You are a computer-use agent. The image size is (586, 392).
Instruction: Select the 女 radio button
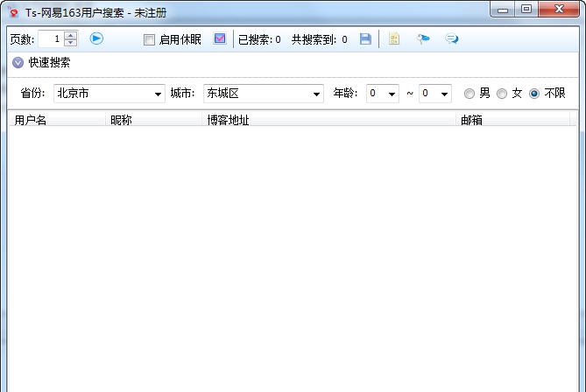[x=502, y=94]
